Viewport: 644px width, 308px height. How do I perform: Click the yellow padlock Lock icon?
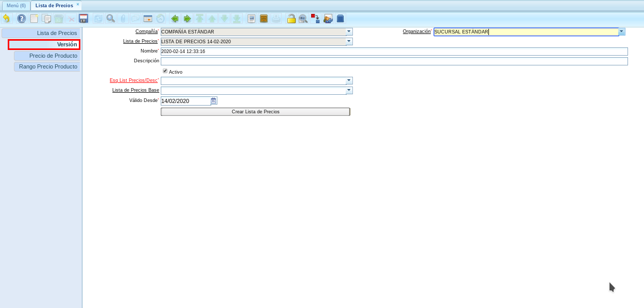tap(291, 19)
